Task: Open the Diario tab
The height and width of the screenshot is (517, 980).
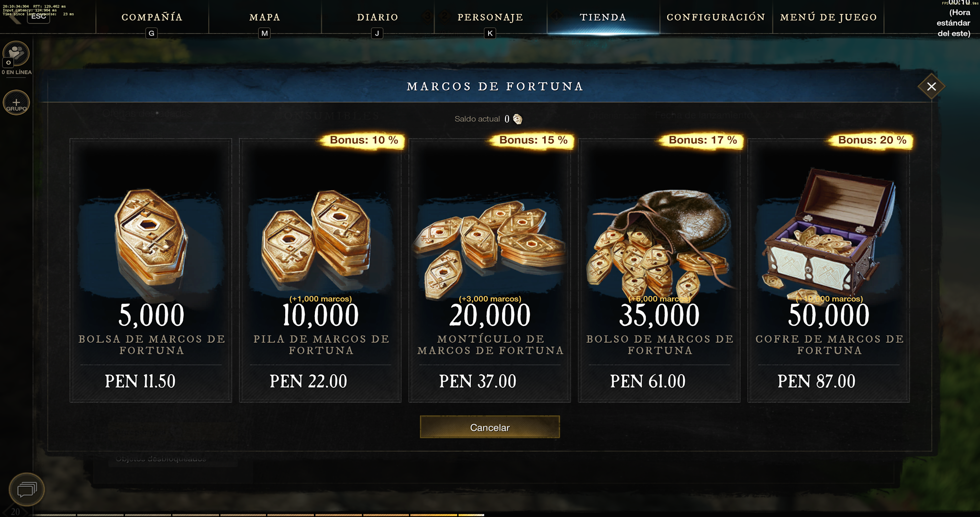Action: [x=378, y=17]
